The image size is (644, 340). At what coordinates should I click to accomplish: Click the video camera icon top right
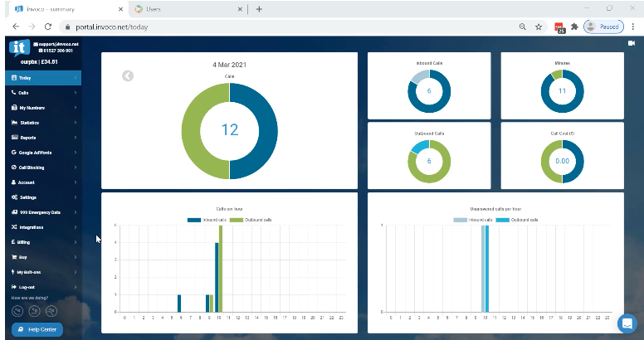(x=632, y=43)
